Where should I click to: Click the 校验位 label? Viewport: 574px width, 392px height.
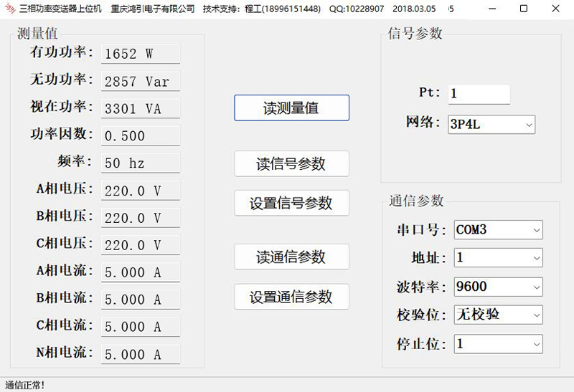[x=421, y=315]
